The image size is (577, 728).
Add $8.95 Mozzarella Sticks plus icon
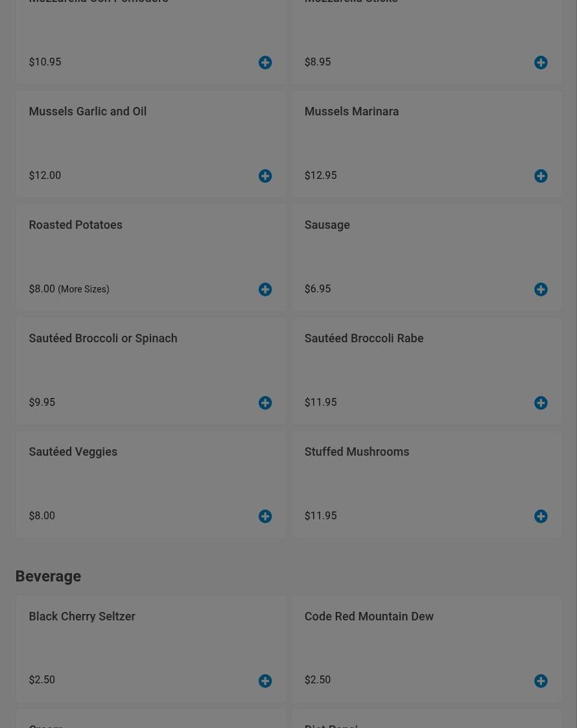pyautogui.click(x=541, y=62)
